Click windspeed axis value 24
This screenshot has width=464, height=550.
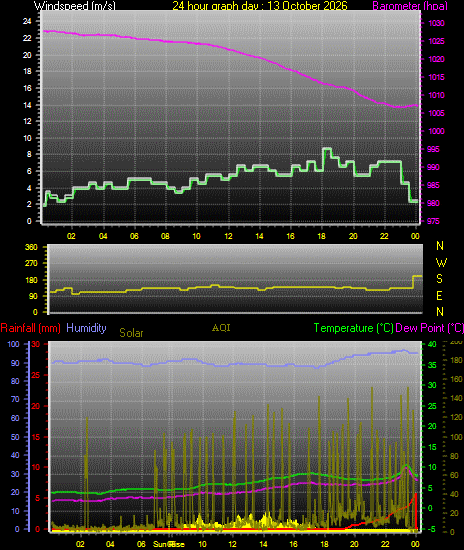pos(27,21)
